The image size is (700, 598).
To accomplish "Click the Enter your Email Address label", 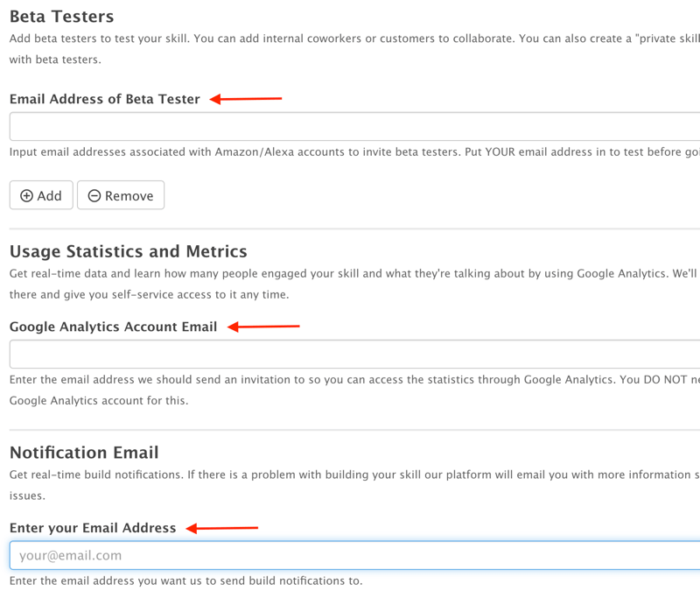I will (x=93, y=527).
